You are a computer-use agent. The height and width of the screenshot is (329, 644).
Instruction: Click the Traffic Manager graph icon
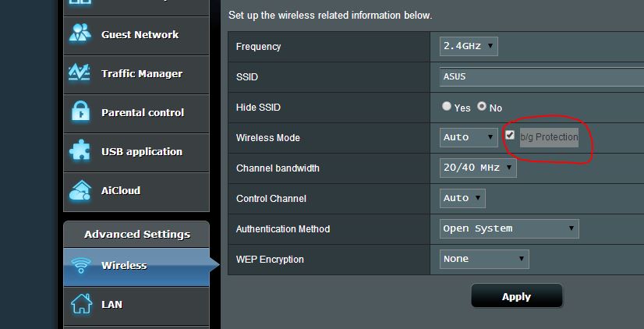(80, 73)
